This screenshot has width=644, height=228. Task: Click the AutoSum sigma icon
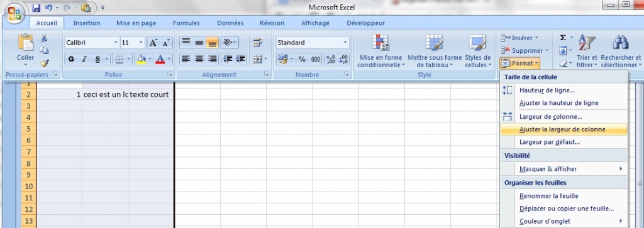(x=563, y=38)
